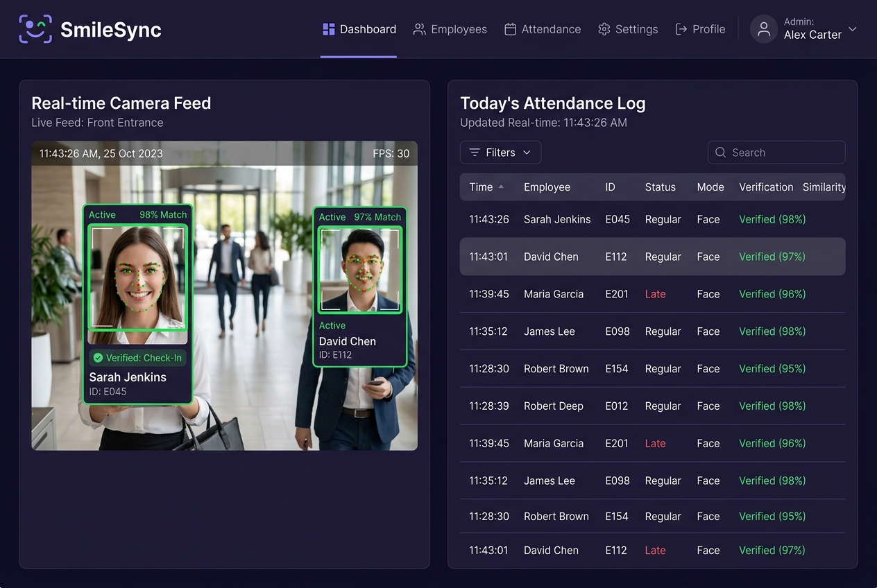Click David Chen face detection thumbnail
The image size is (877, 588).
click(x=359, y=270)
